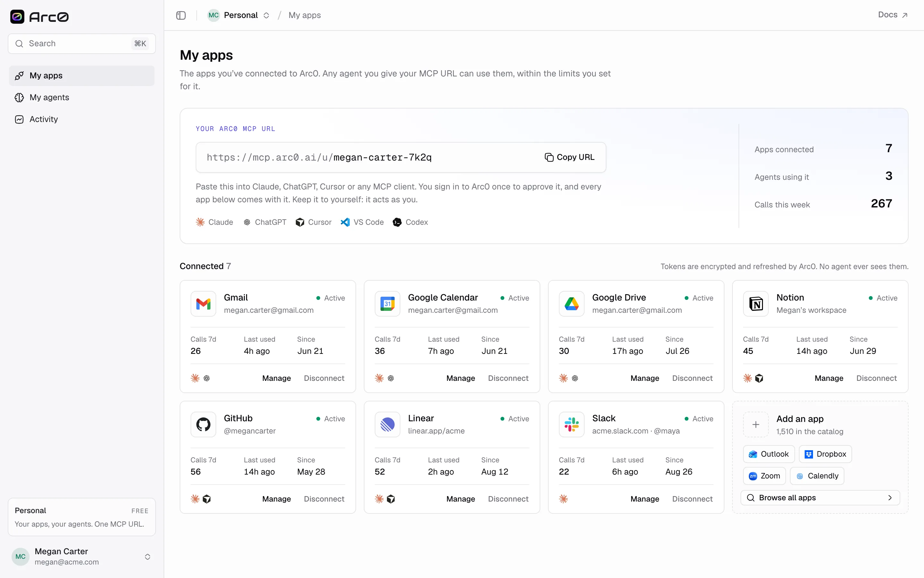
Task: Click the Agents using it 3 stat
Action: coord(823,177)
